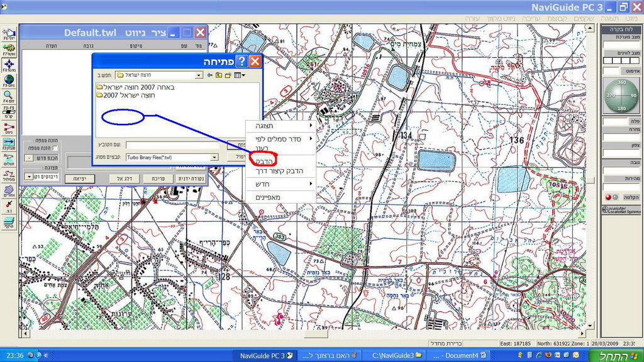This screenshot has width=644, height=362.
Task: Create a new folder in the Open dialog
Action: pyautogui.click(x=228, y=75)
